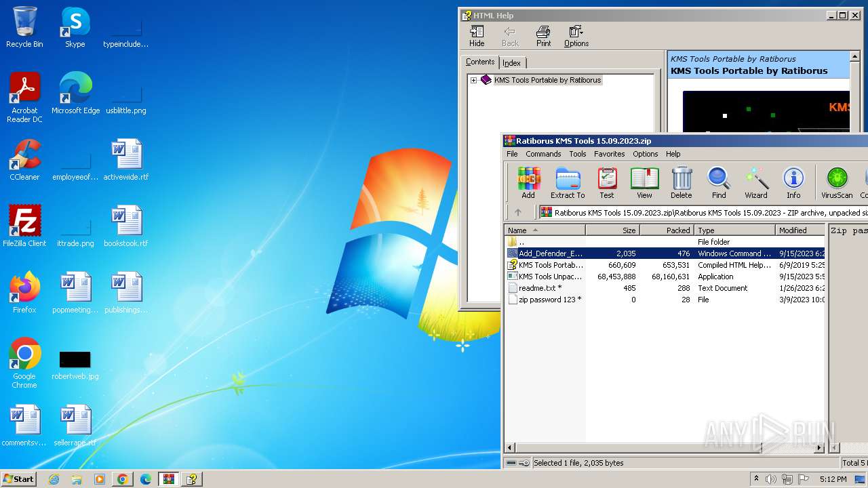
Task: Click the VirusScan toolbar icon
Action: [x=837, y=183]
